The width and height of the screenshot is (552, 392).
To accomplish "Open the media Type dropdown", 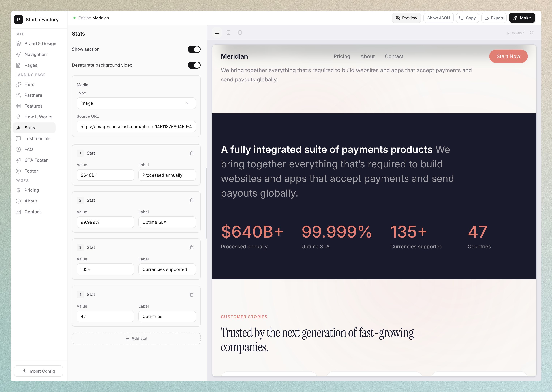I will click(136, 103).
